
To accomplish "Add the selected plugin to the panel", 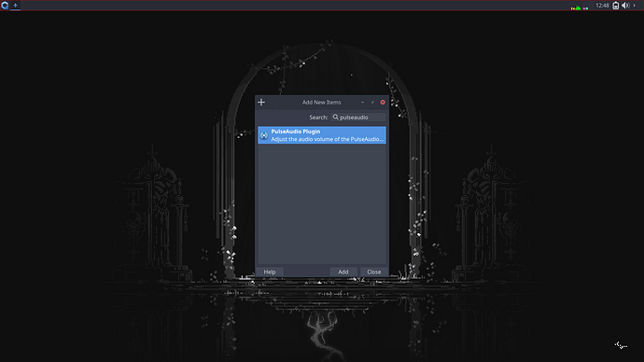I will 343,271.
